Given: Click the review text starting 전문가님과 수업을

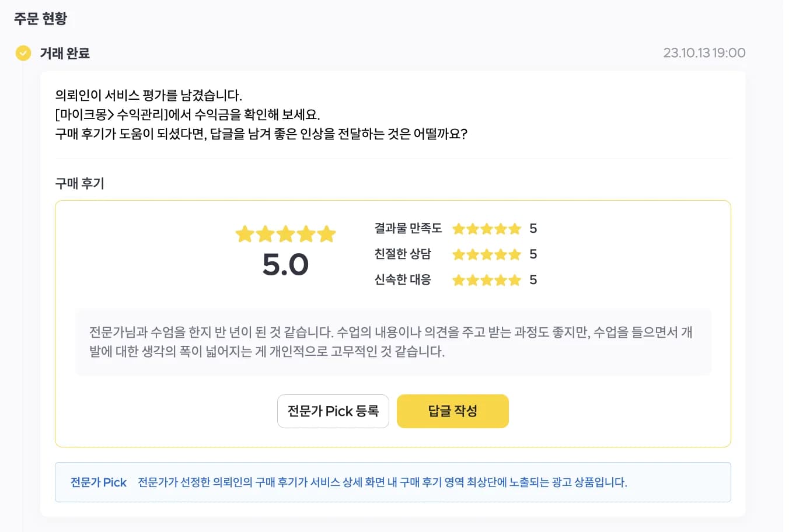Looking at the screenshot, I should tap(390, 342).
